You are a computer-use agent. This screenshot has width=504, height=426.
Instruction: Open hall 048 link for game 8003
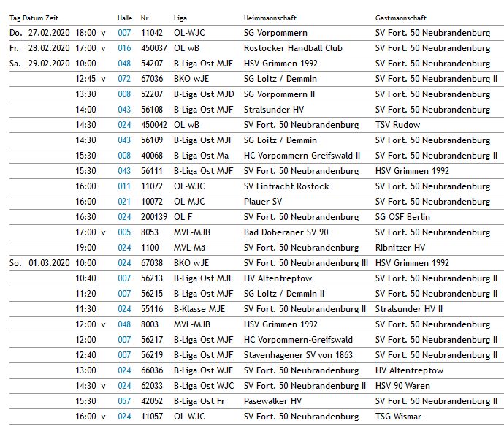(124, 324)
